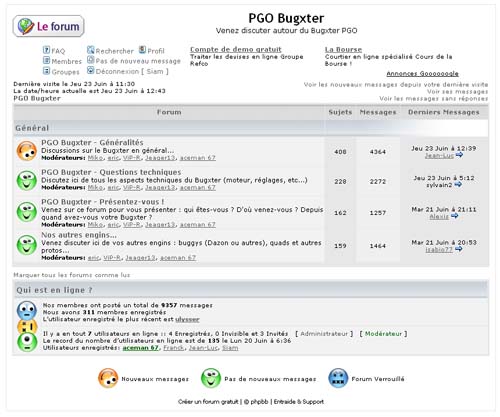Click Voir ses messages link
This screenshot has width=500, height=417.
point(457,92)
